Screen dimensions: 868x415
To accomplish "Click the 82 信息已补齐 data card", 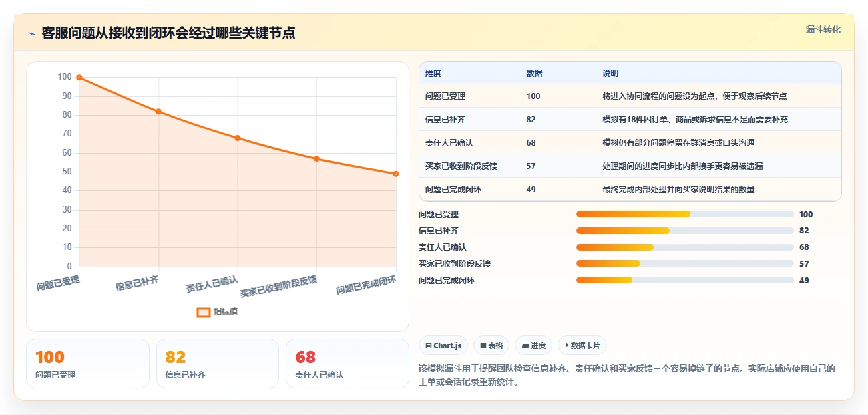I will coord(217,364).
